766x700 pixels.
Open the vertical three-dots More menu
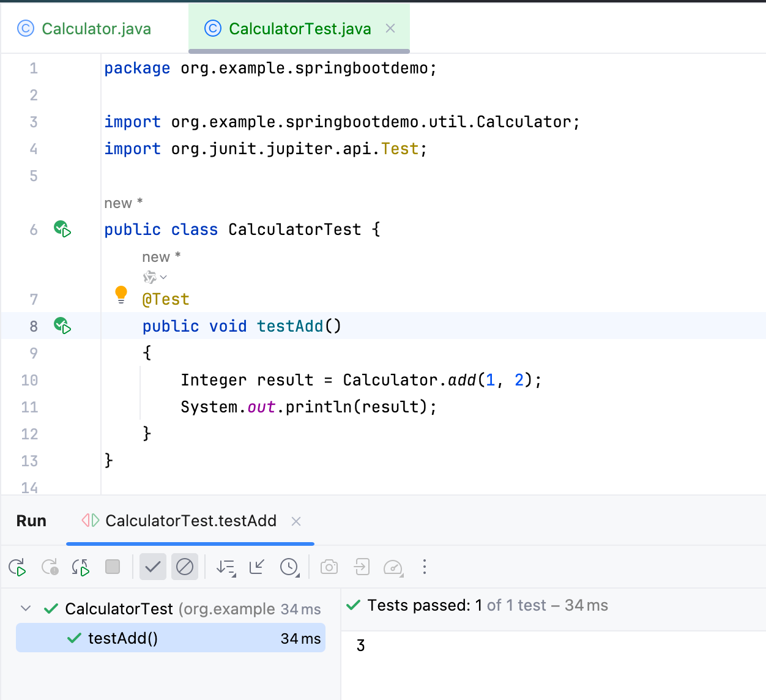point(424,567)
